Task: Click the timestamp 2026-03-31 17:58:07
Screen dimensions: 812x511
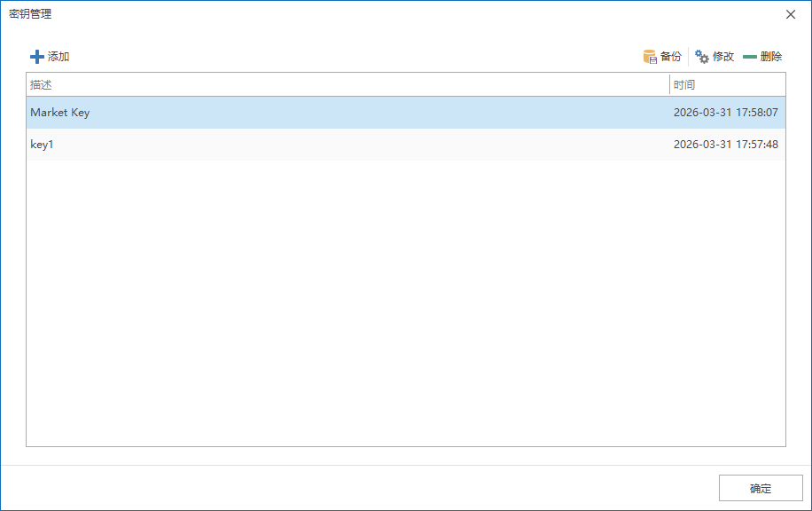Action: [x=725, y=113]
